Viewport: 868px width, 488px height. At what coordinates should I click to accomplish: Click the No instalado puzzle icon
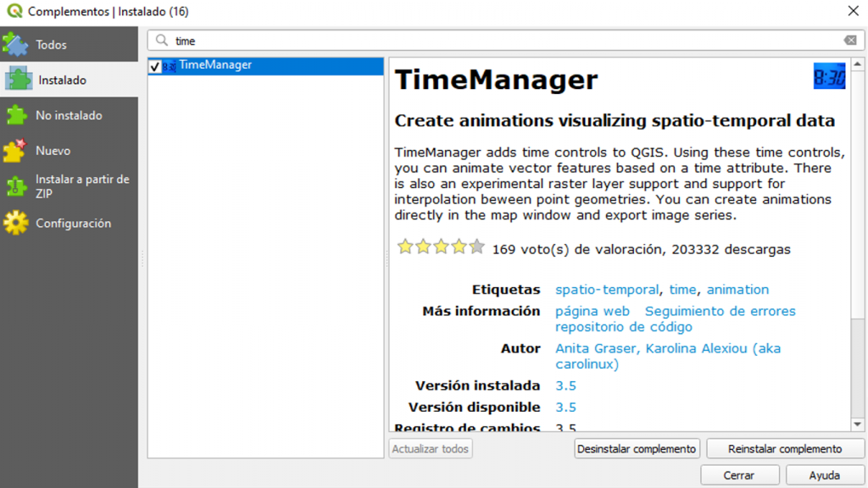coord(15,115)
